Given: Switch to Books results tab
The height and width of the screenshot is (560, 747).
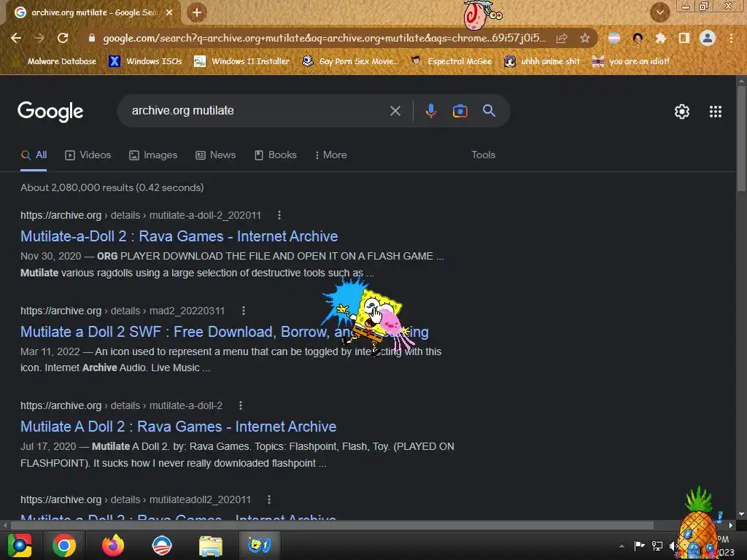Looking at the screenshot, I should pyautogui.click(x=275, y=155).
